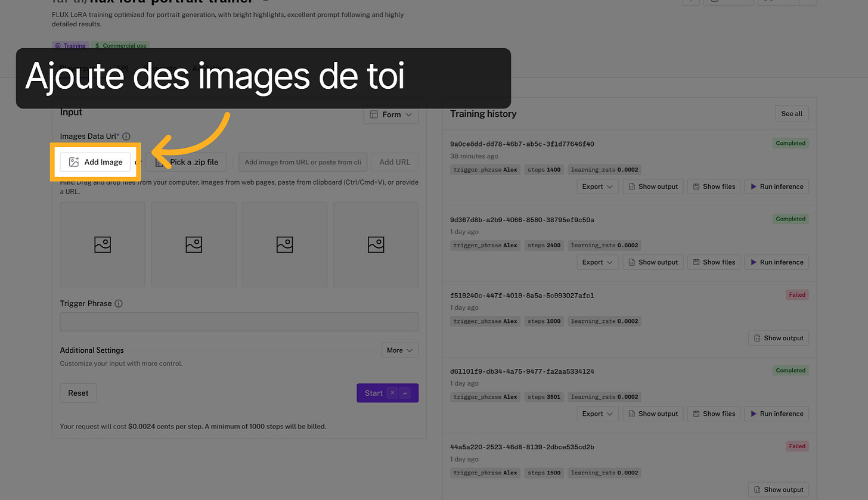Viewport: 868px width, 500px height.
Task: Switch to the Requests tab
Action: click(x=161, y=67)
